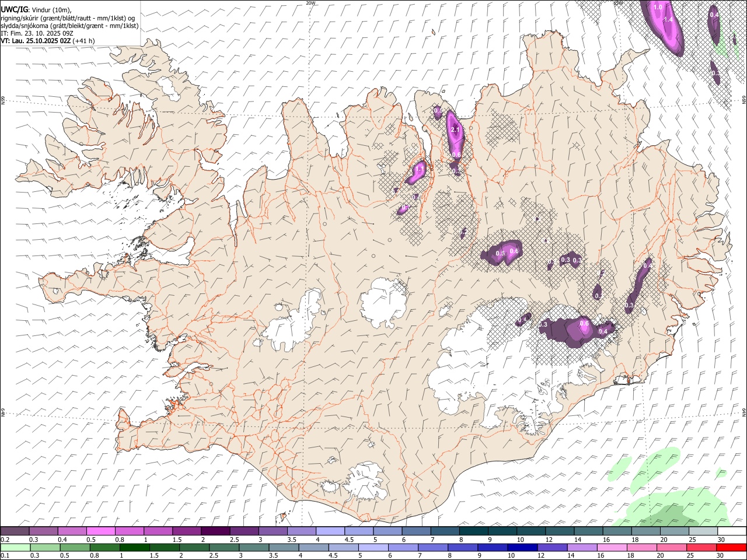Pick the purple 12 swatch, rain scale

click(552, 547)
